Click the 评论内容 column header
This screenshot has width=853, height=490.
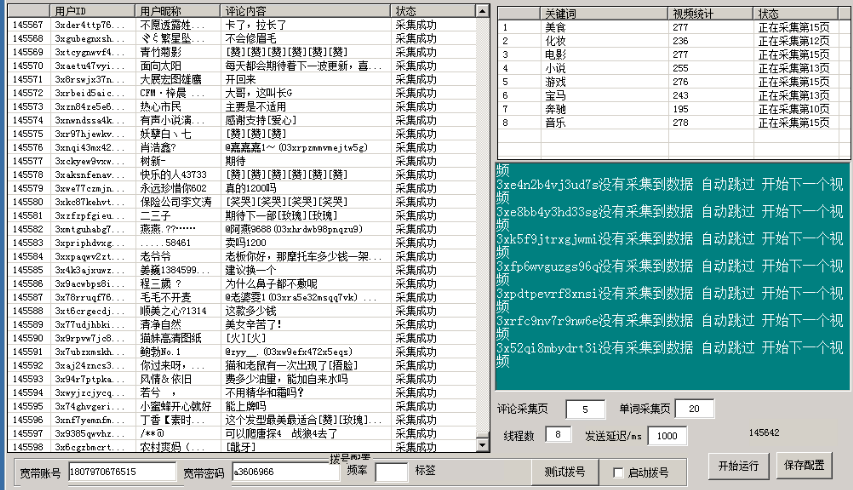point(305,10)
